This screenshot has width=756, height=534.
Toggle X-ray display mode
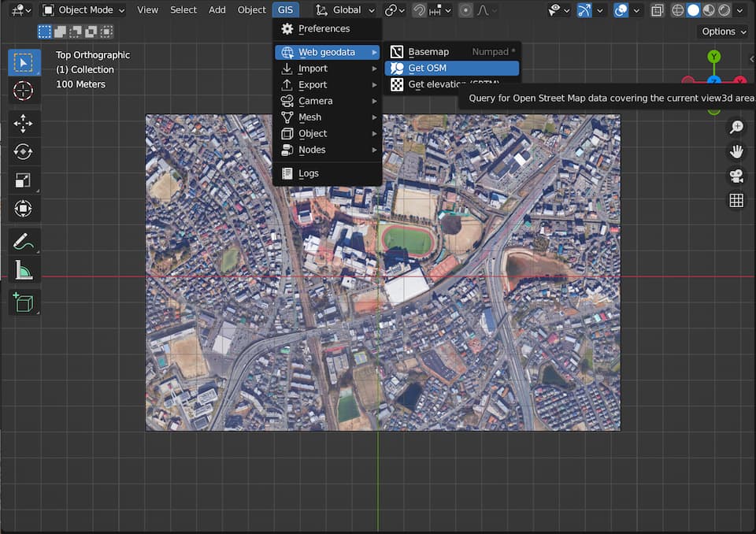coord(658,10)
